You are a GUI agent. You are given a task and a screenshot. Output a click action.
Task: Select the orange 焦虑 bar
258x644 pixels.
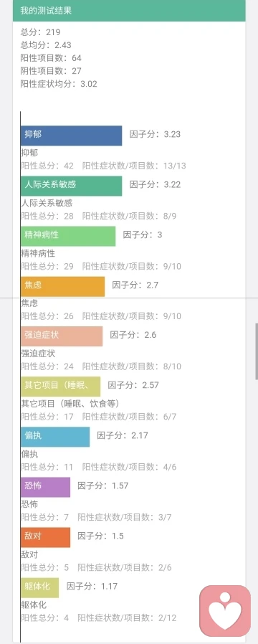63,286
